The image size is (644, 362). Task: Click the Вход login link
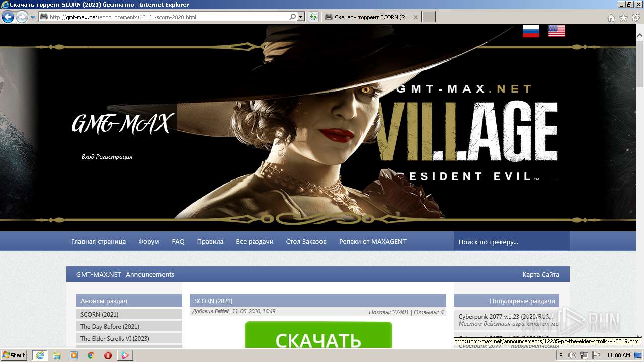[x=88, y=157]
